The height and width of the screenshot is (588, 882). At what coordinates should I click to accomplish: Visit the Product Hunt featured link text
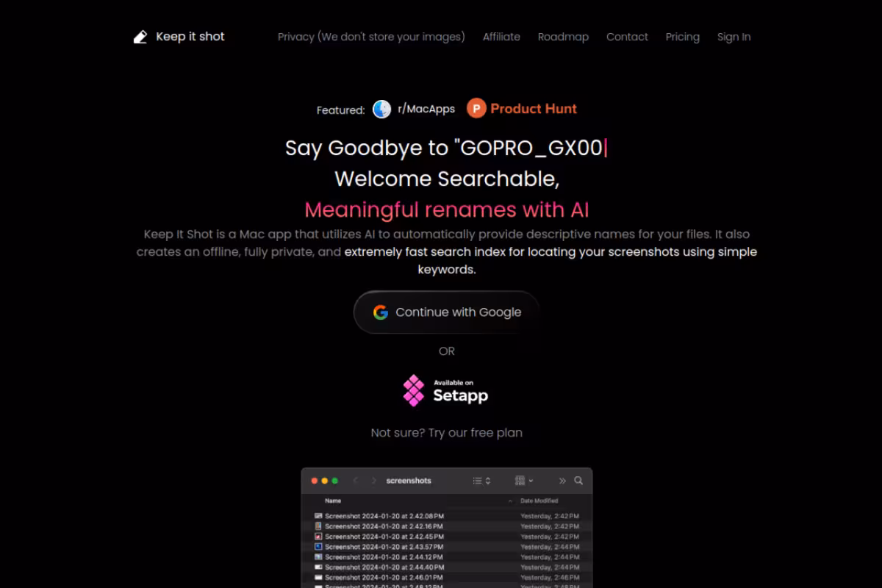534,109
